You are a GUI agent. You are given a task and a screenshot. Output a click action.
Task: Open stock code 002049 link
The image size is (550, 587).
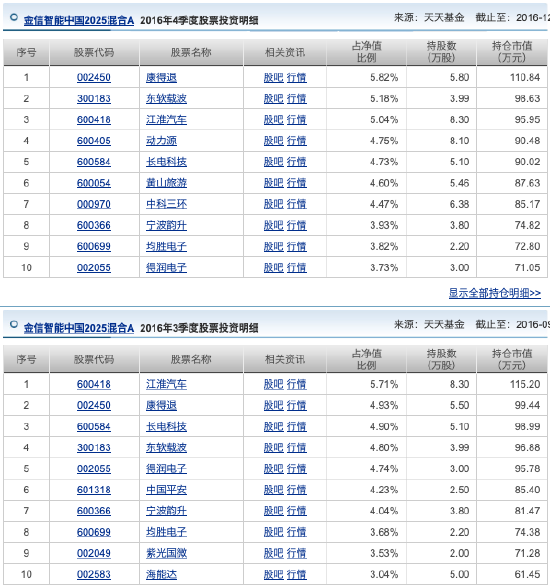(x=94, y=553)
